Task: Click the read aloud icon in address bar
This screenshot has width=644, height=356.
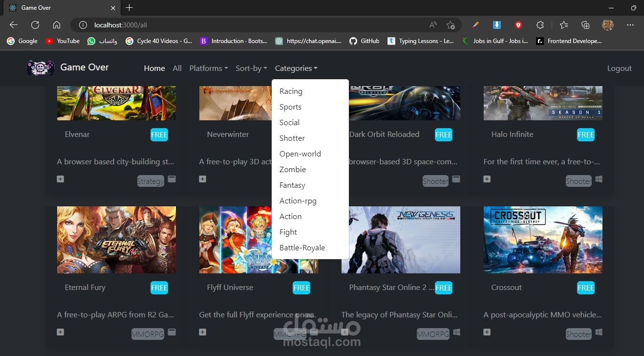Action: 433,25
